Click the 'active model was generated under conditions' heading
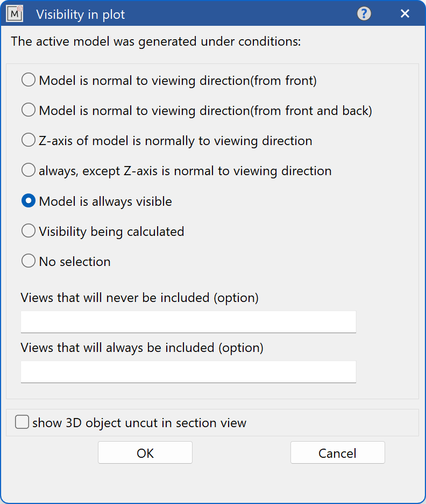Viewport: 426px width, 504px height. click(156, 41)
